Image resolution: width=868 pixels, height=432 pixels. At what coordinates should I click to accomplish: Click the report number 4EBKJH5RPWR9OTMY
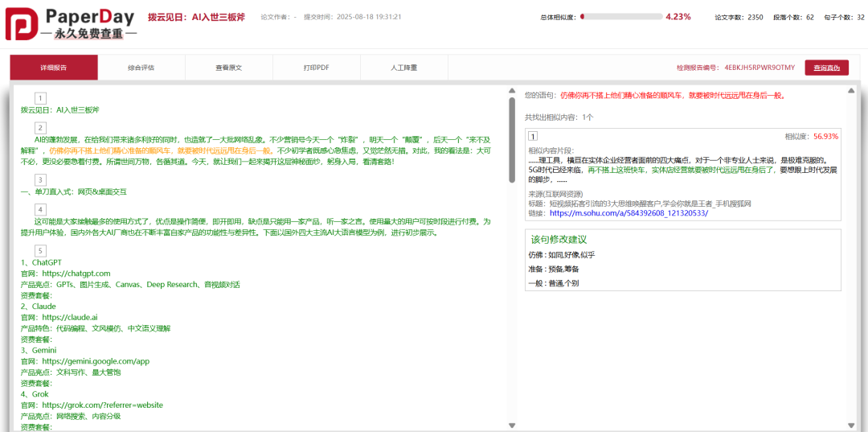coord(759,68)
